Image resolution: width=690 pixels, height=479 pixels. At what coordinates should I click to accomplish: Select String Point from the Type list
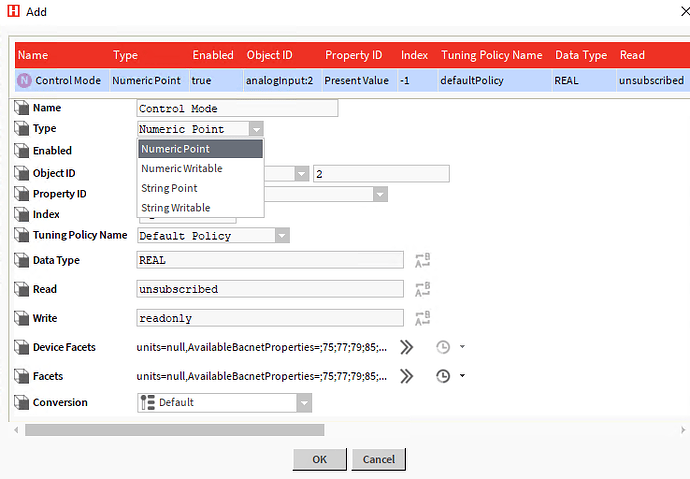(201, 188)
